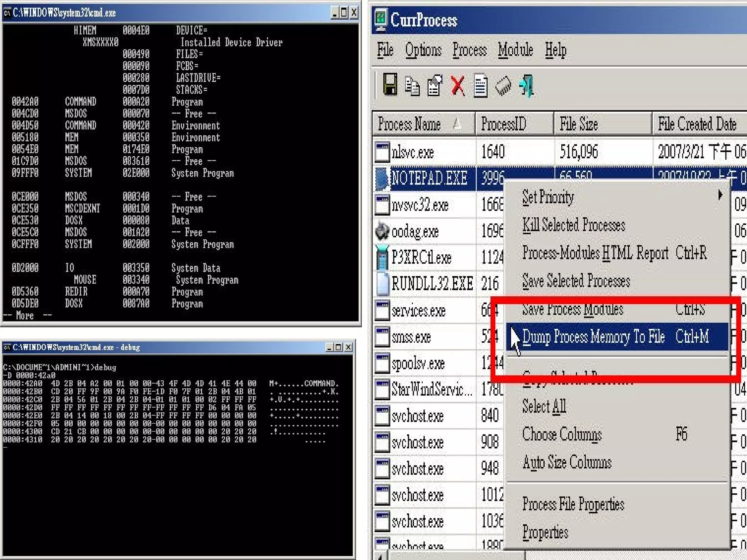Click the exit door toolbar icon
This screenshot has height=560, width=747.
click(x=526, y=86)
